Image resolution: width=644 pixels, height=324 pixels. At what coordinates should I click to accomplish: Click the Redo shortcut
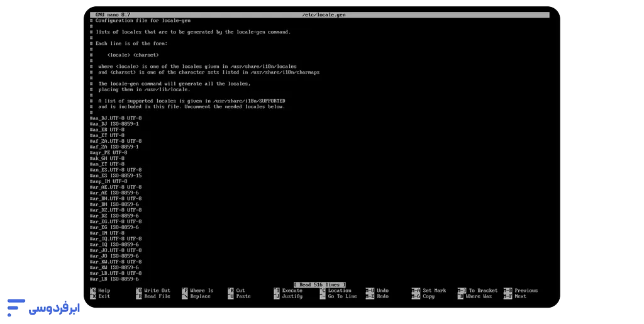click(382, 296)
